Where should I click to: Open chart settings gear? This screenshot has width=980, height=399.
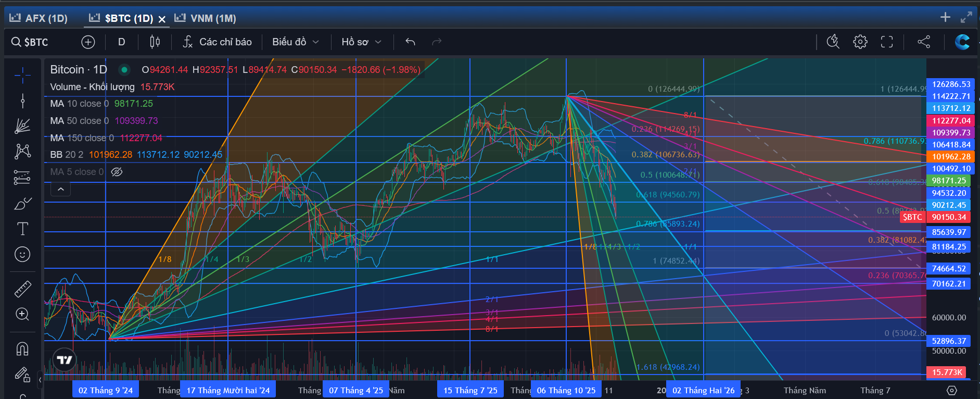click(x=860, y=42)
